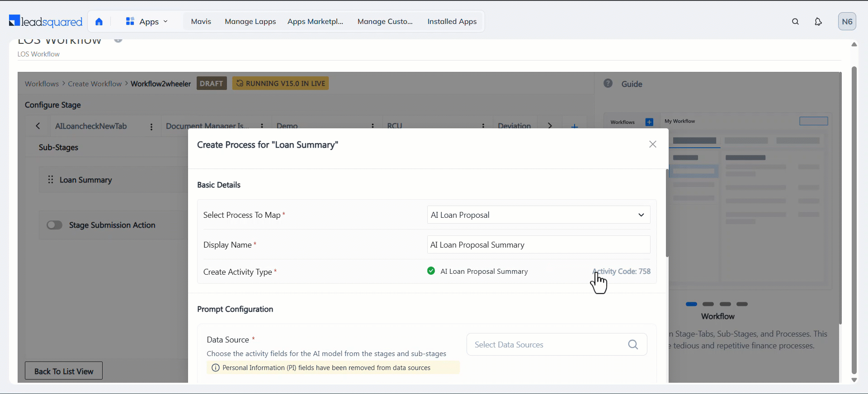Open Installed Apps menu item

[452, 21]
